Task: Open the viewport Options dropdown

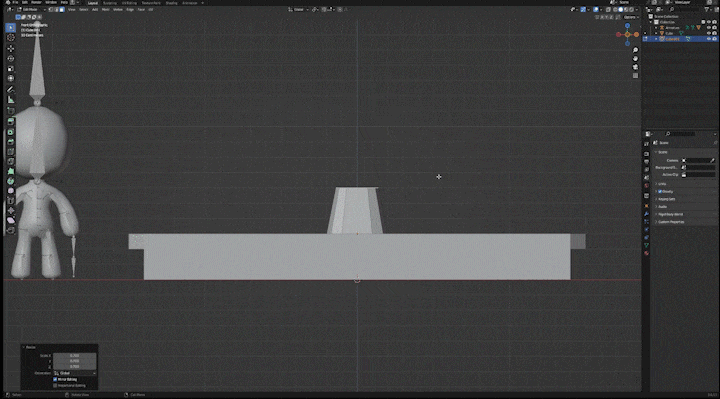Action: 630,17
